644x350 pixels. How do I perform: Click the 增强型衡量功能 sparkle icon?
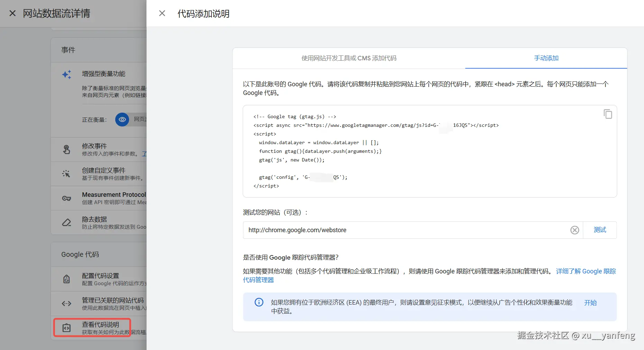(x=66, y=74)
